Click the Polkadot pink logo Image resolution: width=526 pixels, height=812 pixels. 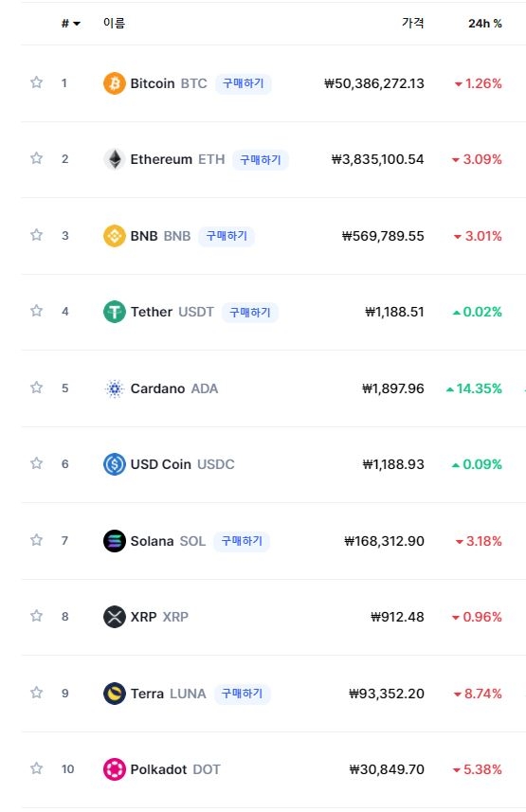click(x=114, y=769)
